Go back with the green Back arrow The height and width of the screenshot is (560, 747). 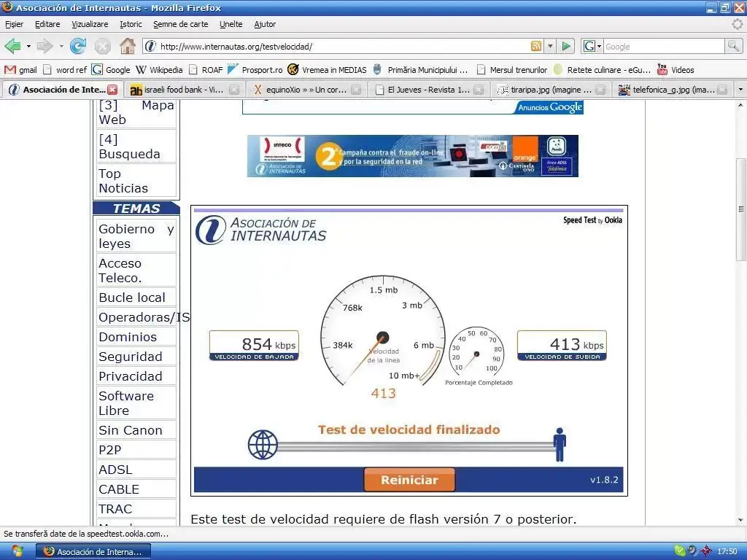pos(12,46)
